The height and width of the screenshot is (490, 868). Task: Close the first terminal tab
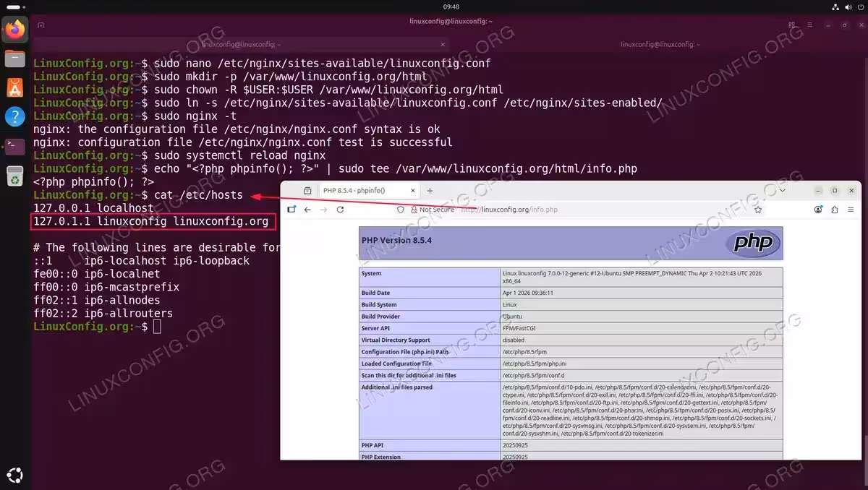click(x=444, y=44)
